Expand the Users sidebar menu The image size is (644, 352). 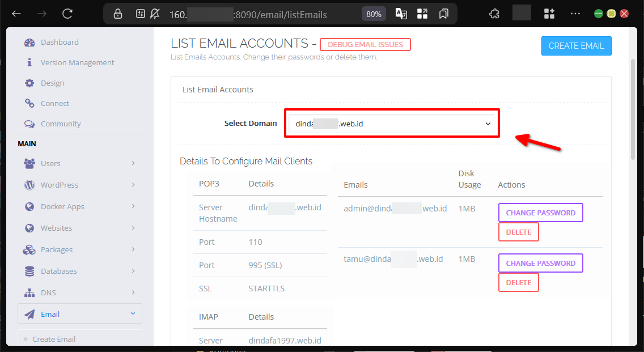pyautogui.click(x=79, y=164)
